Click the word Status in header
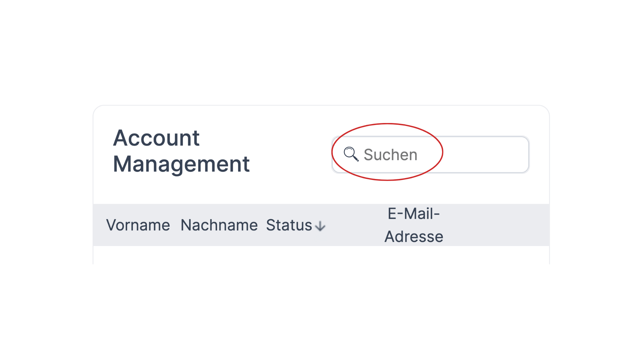 click(289, 225)
